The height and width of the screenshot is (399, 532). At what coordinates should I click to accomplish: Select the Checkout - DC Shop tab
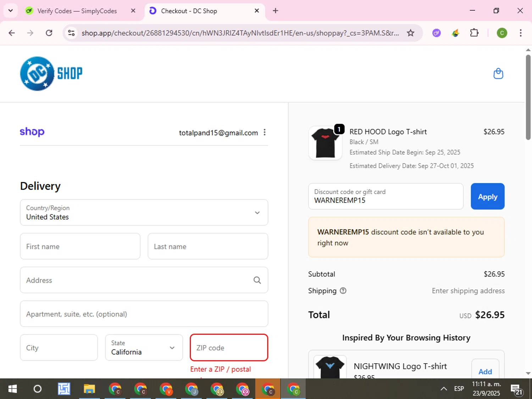point(205,11)
